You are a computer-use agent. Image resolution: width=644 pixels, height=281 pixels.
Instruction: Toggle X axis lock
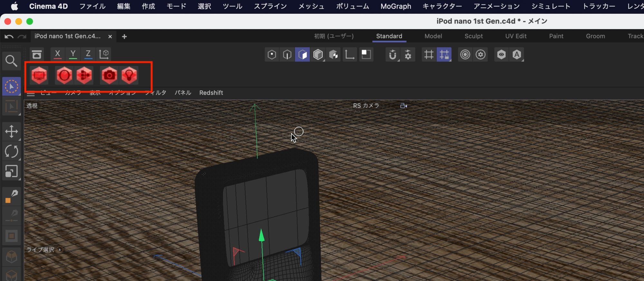tap(57, 54)
